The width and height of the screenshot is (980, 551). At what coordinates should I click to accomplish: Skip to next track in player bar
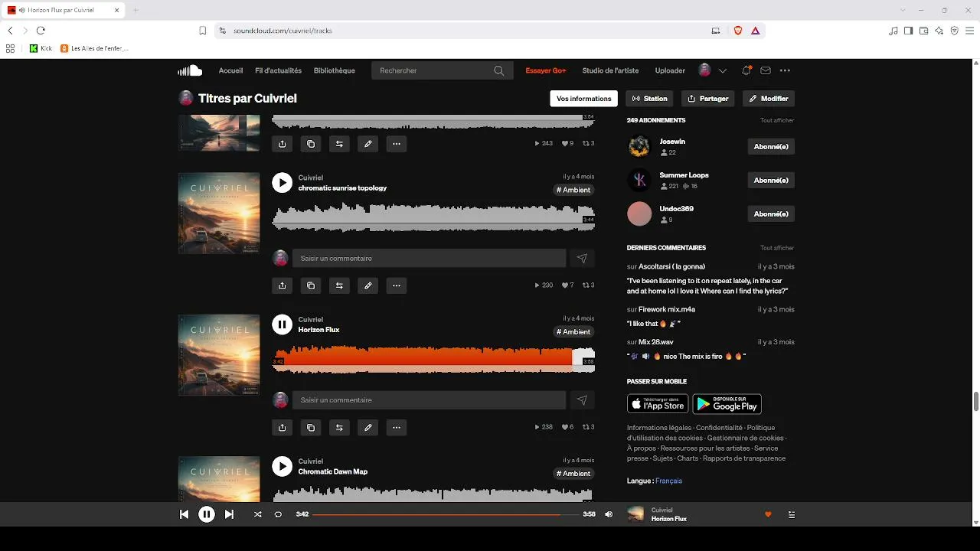[x=229, y=514]
